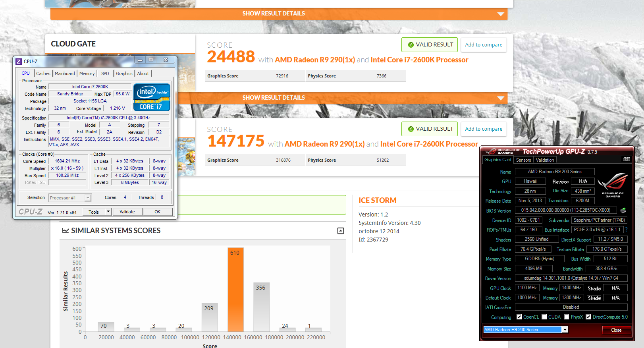Click the Cloud Gate score 24488
The width and height of the screenshot is (644, 348).
point(231,57)
